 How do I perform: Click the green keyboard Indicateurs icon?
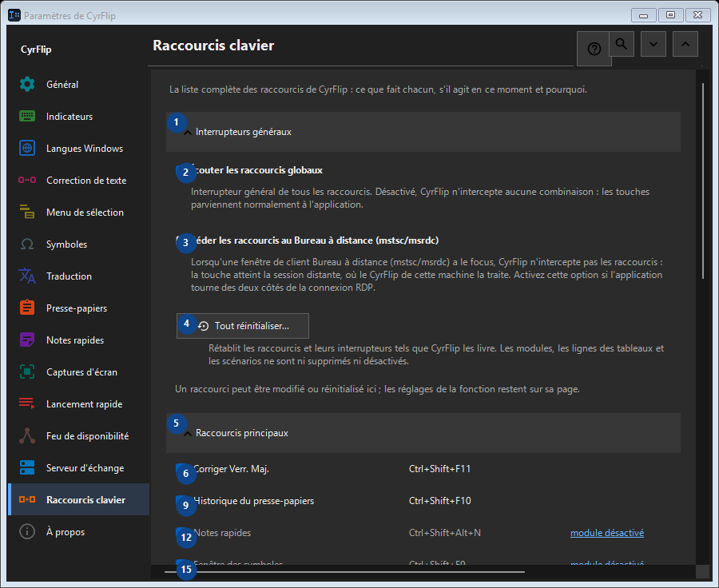coord(27,116)
